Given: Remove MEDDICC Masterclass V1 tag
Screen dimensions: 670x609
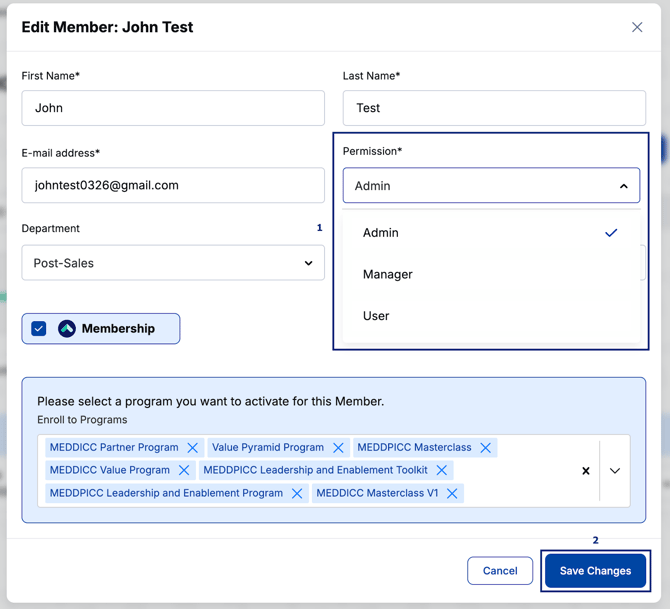Looking at the screenshot, I should coord(452,493).
